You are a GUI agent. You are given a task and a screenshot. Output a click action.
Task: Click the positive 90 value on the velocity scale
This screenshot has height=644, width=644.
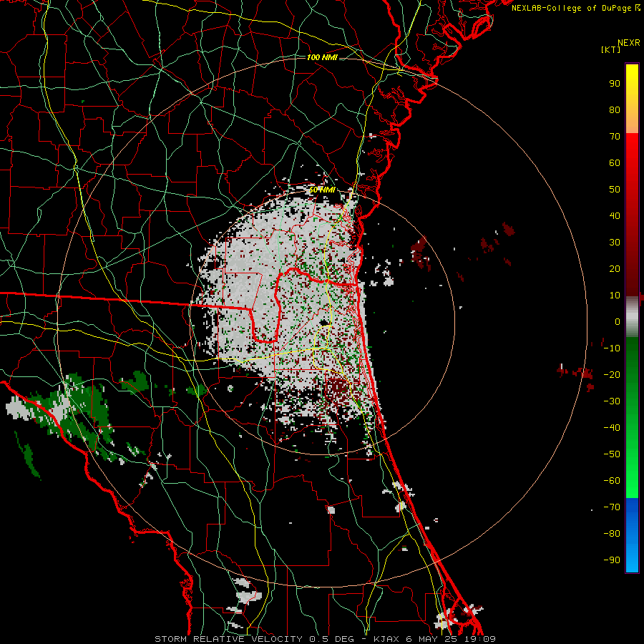(615, 84)
